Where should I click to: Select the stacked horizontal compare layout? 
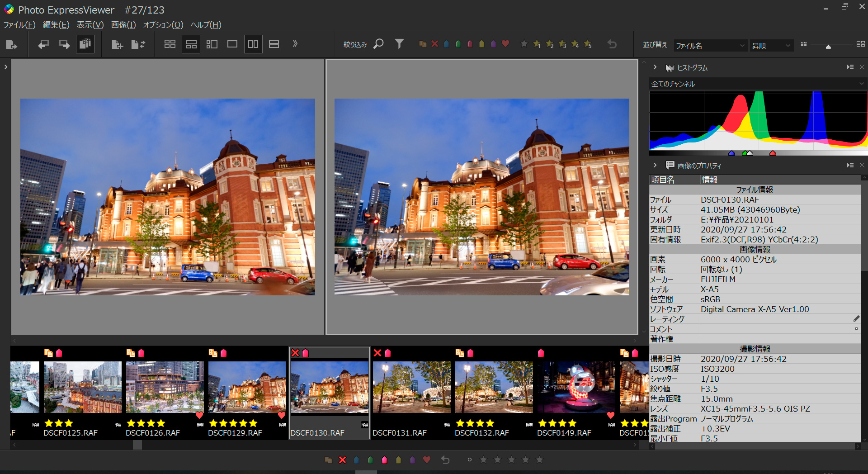[274, 44]
